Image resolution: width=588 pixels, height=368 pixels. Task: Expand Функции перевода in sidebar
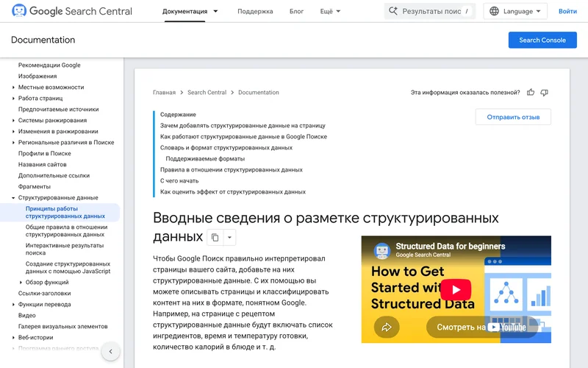13,305
